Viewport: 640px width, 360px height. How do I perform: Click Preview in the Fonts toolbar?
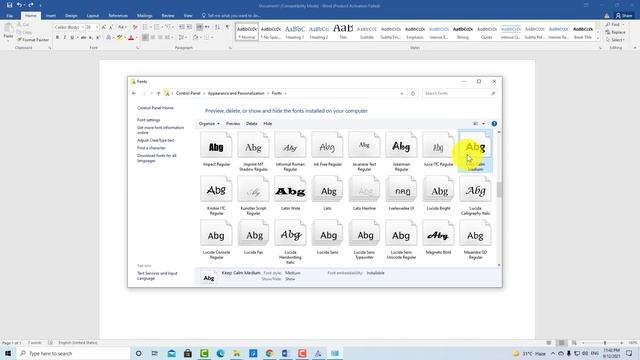coord(233,124)
